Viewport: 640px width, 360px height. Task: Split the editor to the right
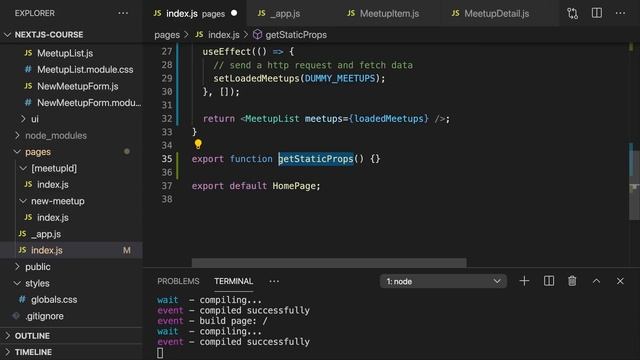[x=596, y=13]
